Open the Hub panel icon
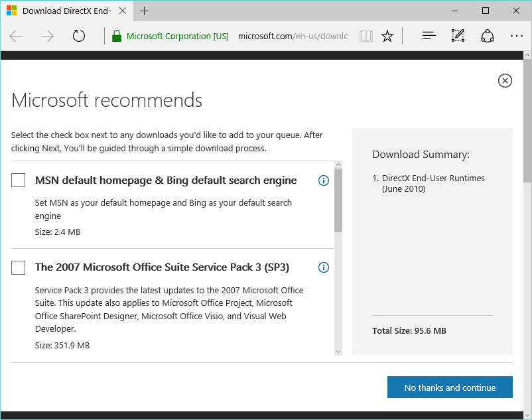 pos(429,36)
